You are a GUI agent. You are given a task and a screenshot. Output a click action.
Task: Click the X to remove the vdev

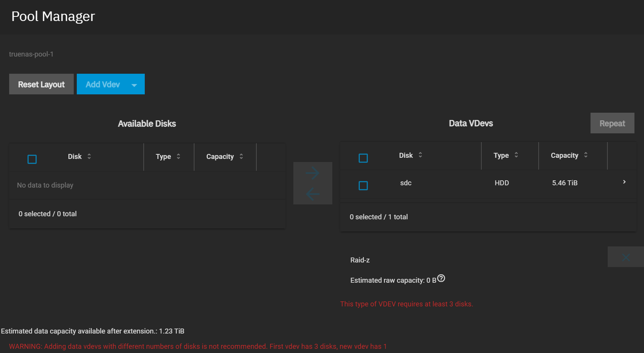click(x=625, y=257)
